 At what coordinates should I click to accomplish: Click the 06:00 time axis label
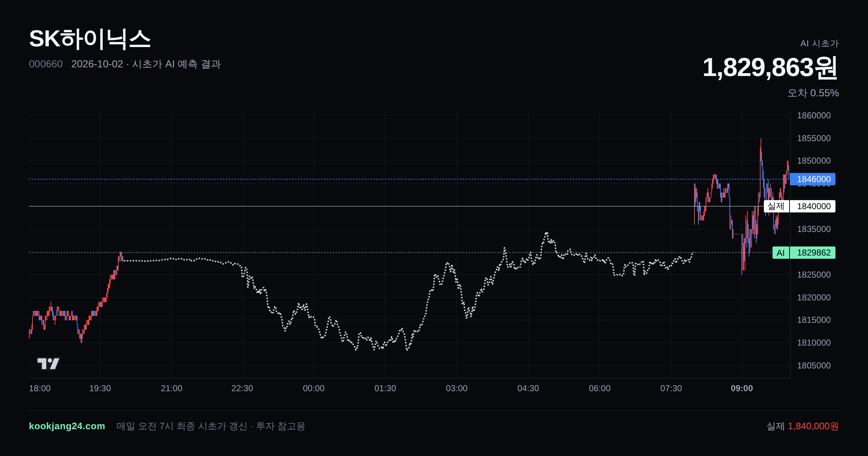point(600,388)
